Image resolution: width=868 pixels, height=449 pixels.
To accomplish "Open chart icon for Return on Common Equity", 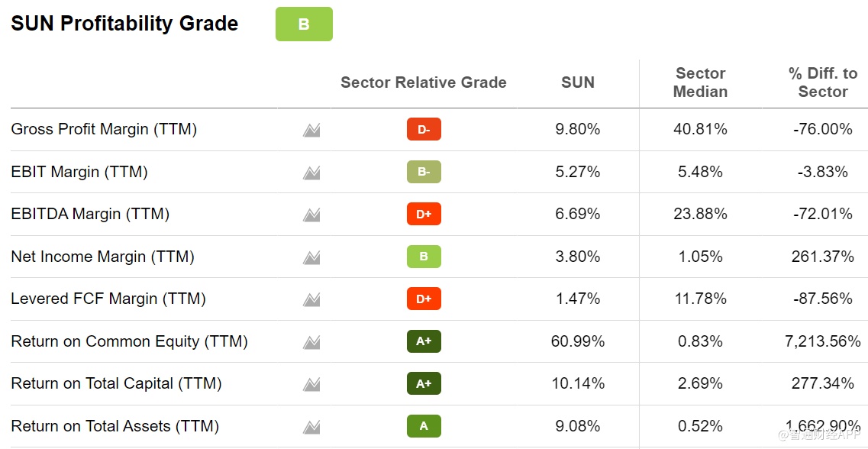I will [311, 342].
